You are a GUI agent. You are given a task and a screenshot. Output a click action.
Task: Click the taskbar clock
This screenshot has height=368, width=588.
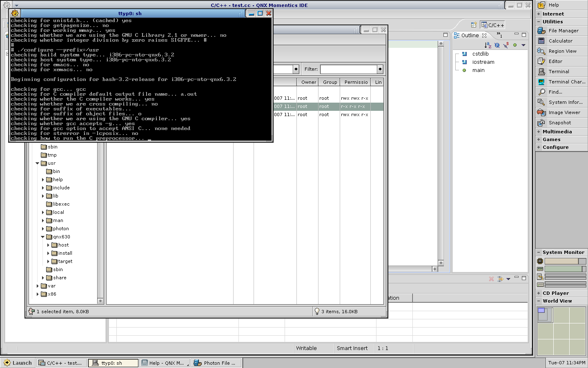(566, 363)
